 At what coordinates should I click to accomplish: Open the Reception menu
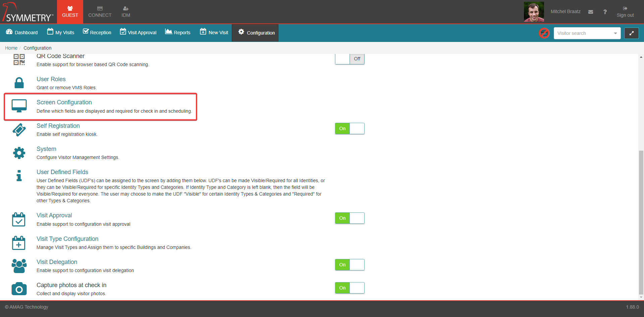pyautogui.click(x=97, y=33)
